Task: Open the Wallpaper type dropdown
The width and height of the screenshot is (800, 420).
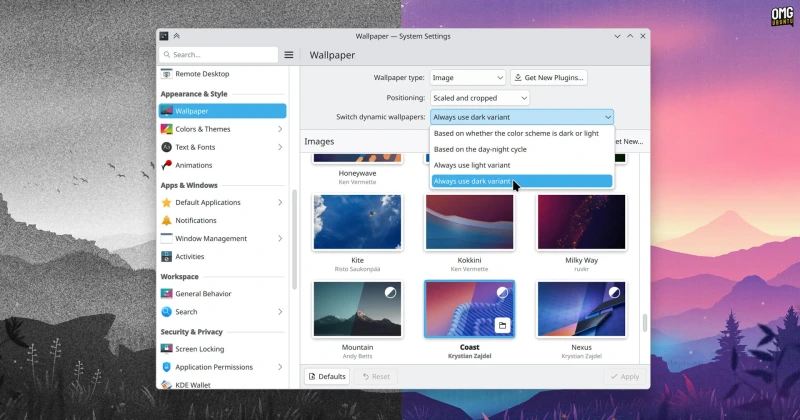Action: point(468,78)
